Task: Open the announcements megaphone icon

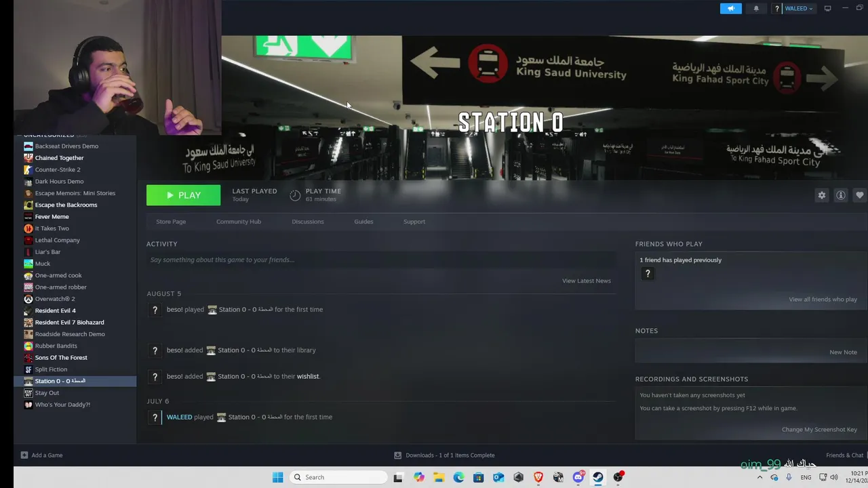Action: click(730, 9)
